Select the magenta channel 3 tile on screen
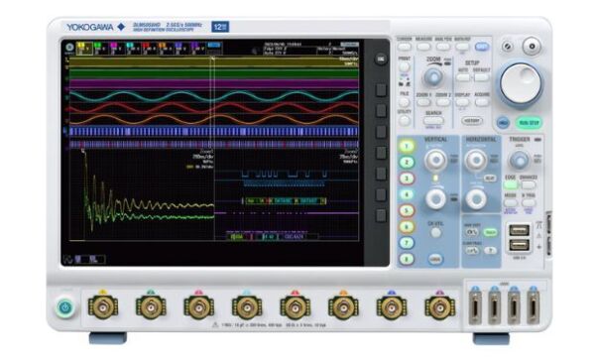 (x=117, y=49)
